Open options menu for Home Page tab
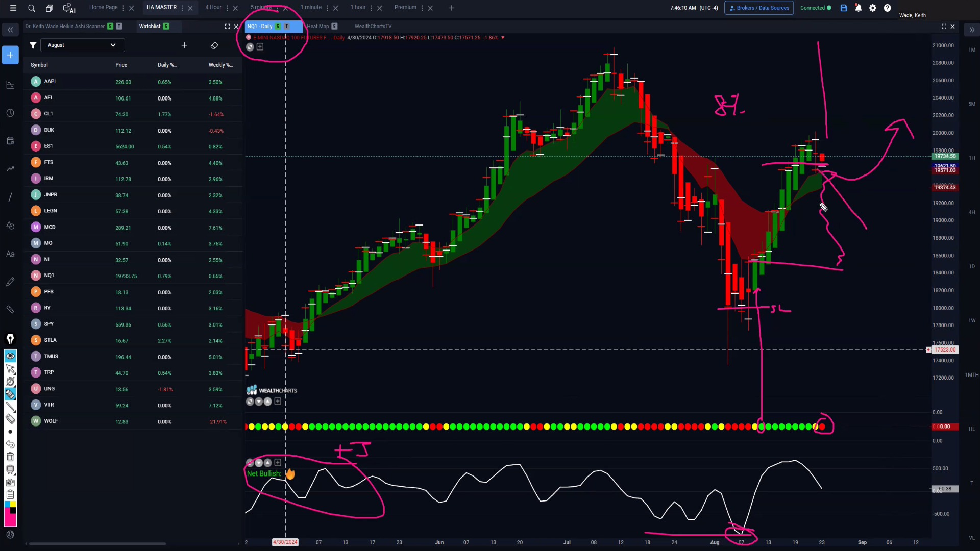The width and height of the screenshot is (980, 551). 123,8
